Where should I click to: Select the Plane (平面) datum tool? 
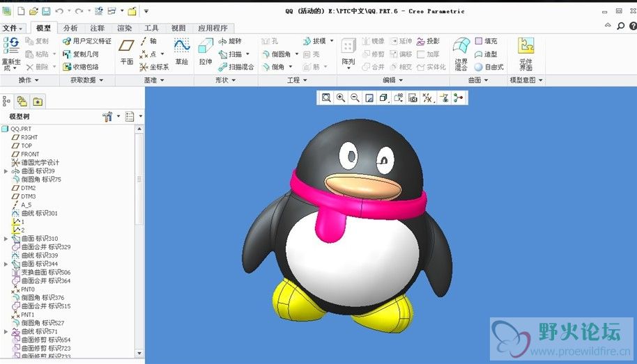coord(126,51)
